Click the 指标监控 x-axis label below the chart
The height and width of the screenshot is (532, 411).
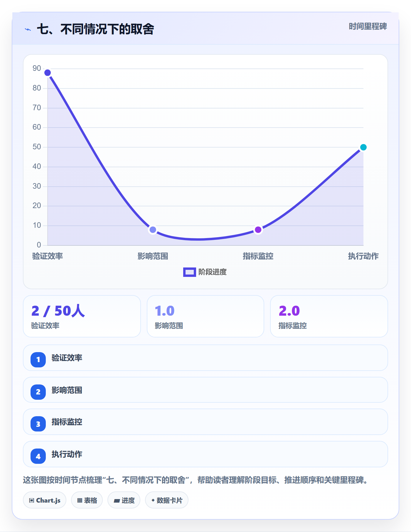258,256
